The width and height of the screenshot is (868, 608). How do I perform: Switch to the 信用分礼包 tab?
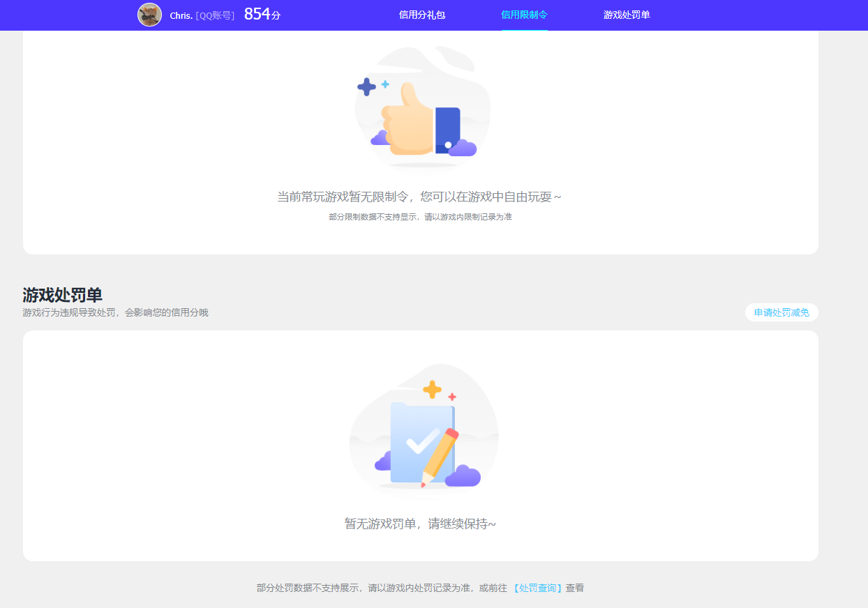422,15
